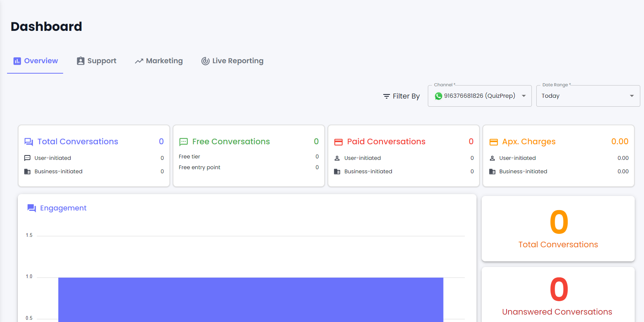644x322 pixels.
Task: Open the Channel dropdown arrow
Action: tap(524, 96)
